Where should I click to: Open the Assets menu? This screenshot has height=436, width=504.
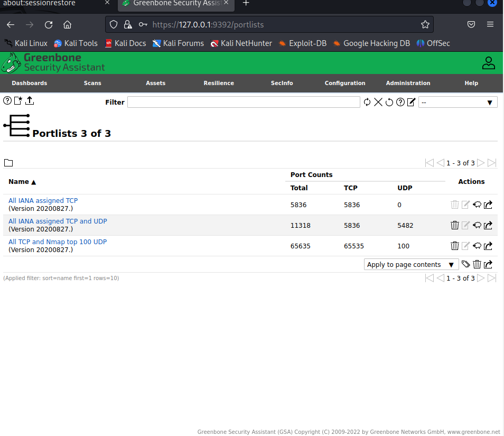tap(155, 83)
